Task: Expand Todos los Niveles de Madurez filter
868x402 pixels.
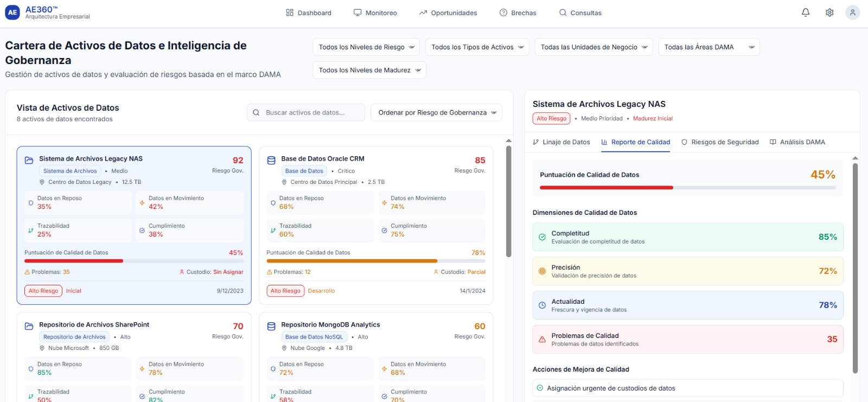Action: pos(369,70)
